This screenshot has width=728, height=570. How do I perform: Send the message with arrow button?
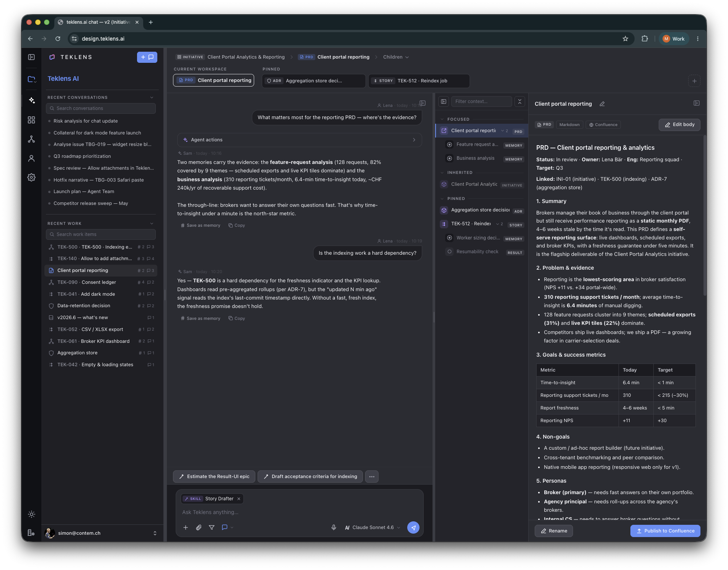413,527
